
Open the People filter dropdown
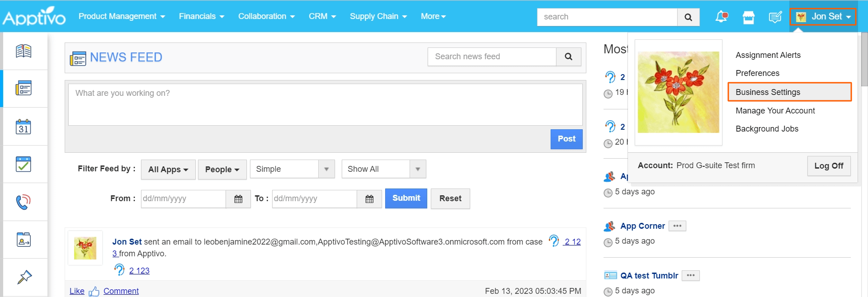222,170
